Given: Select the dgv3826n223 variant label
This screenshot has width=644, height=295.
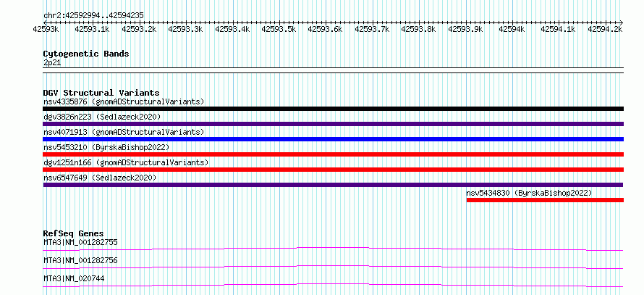Looking at the screenshot, I should pyautogui.click(x=102, y=117).
